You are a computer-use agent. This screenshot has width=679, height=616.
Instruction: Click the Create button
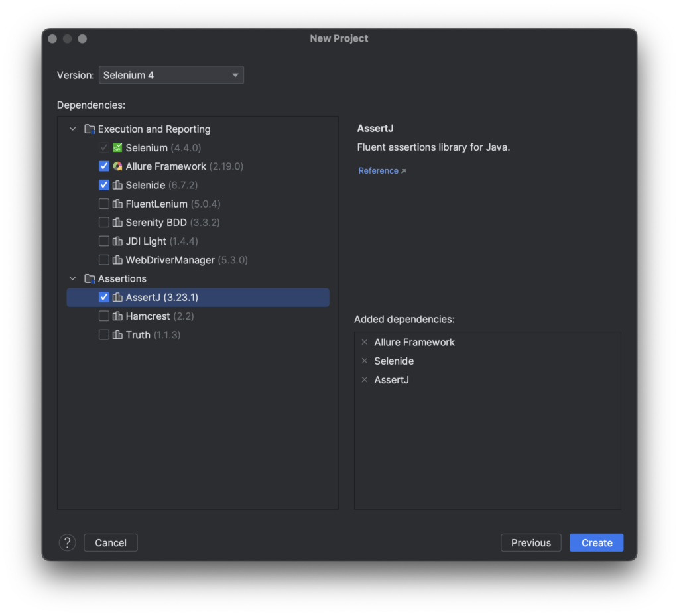pyautogui.click(x=595, y=542)
